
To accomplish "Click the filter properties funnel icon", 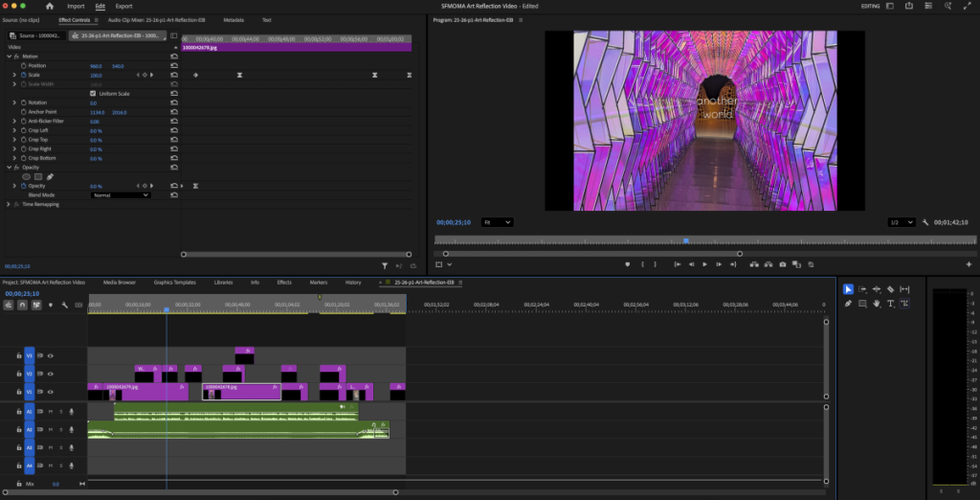I will point(385,266).
